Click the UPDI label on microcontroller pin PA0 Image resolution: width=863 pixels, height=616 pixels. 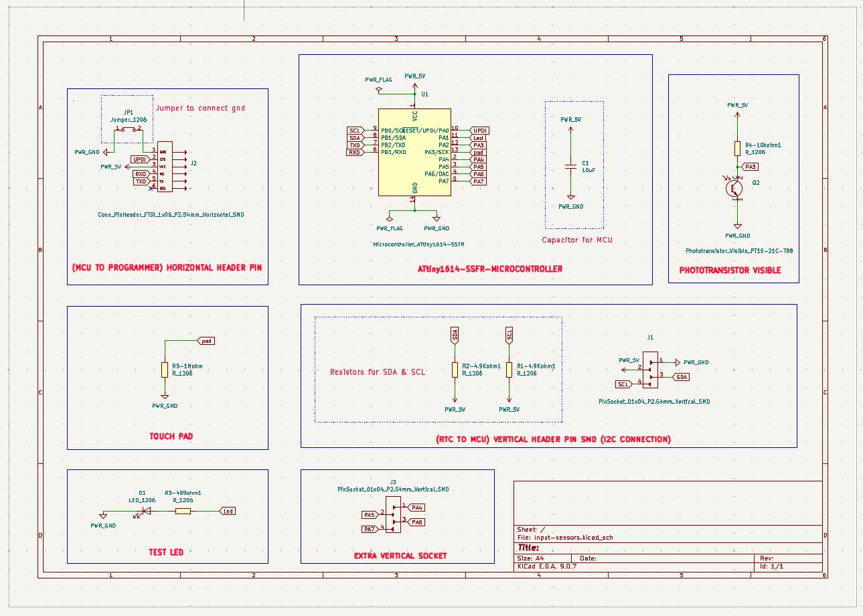point(479,131)
